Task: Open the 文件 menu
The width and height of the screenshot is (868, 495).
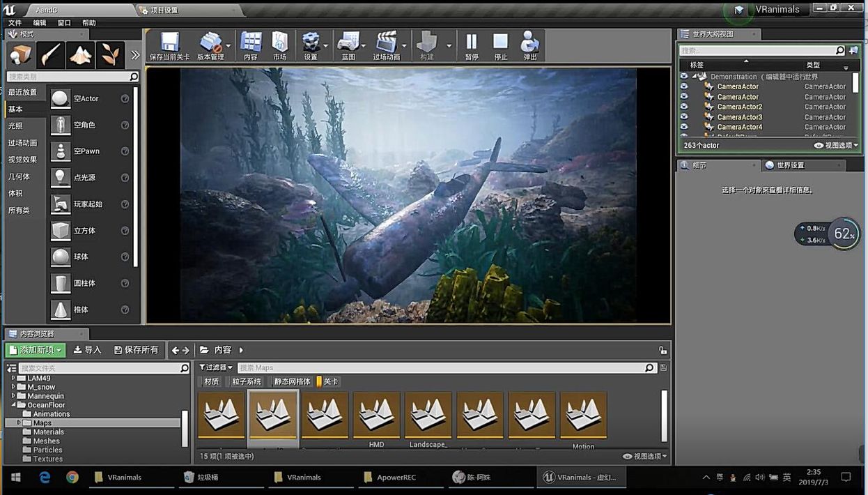Action: coord(15,23)
